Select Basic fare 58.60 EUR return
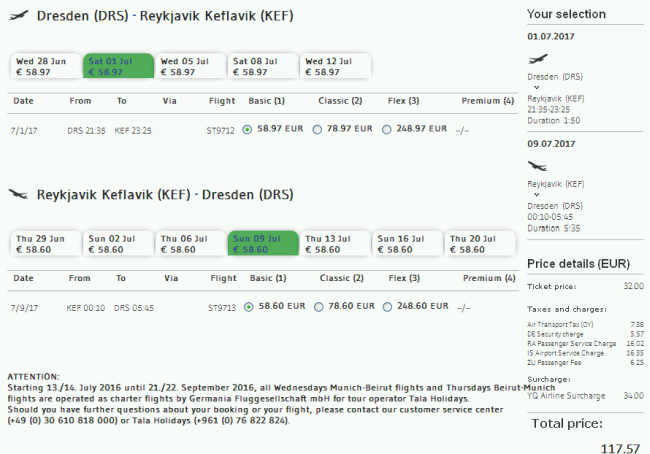Viewport: 650px width, 454px height. pyautogui.click(x=248, y=307)
